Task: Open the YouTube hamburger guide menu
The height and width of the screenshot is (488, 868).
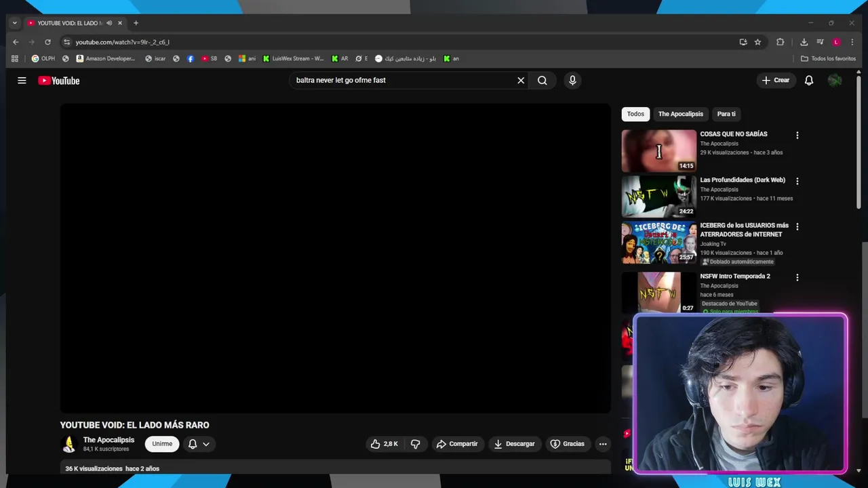Action: click(x=22, y=81)
